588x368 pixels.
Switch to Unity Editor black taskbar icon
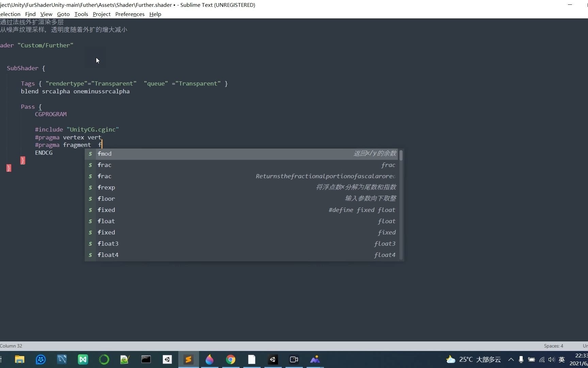coord(273,359)
